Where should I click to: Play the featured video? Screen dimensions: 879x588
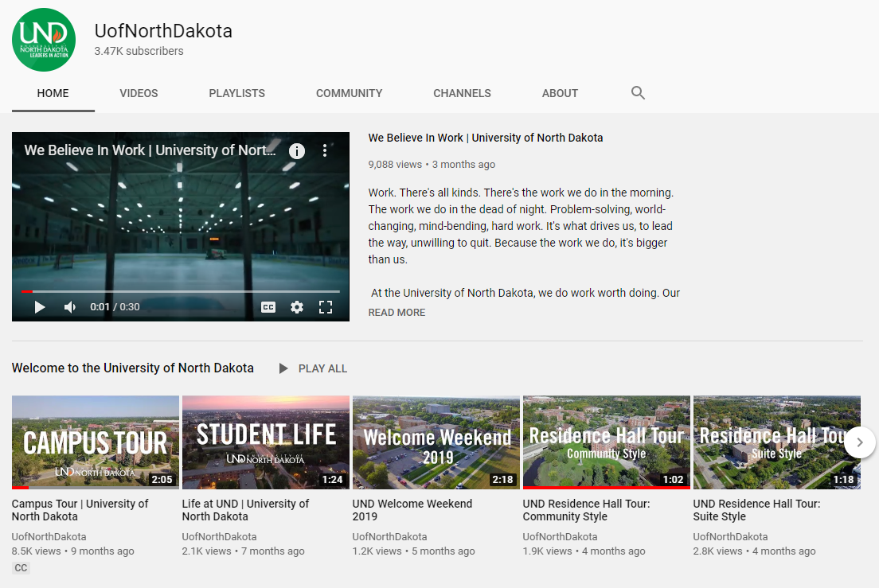[39, 306]
